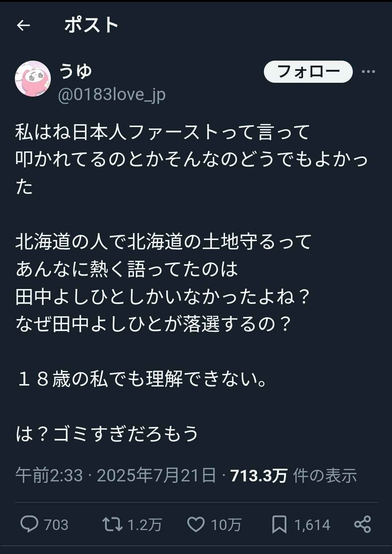Tap the 1,614 bookmarks count

(x=312, y=525)
